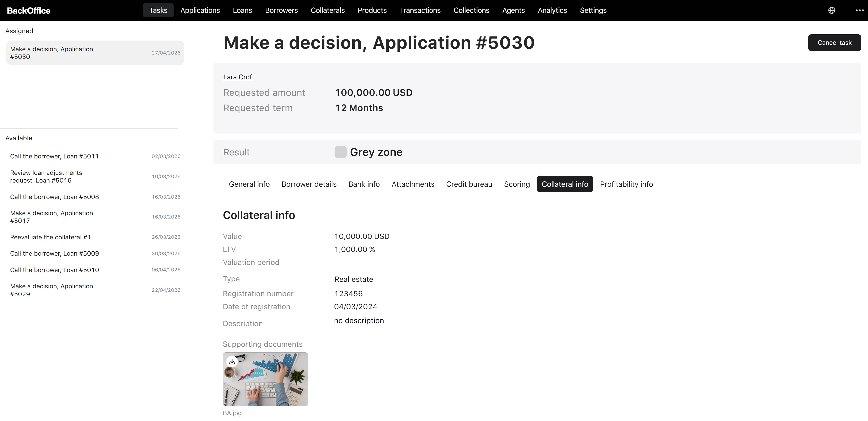
Task: Open the BA.jpg thumbnail image
Action: (265, 379)
